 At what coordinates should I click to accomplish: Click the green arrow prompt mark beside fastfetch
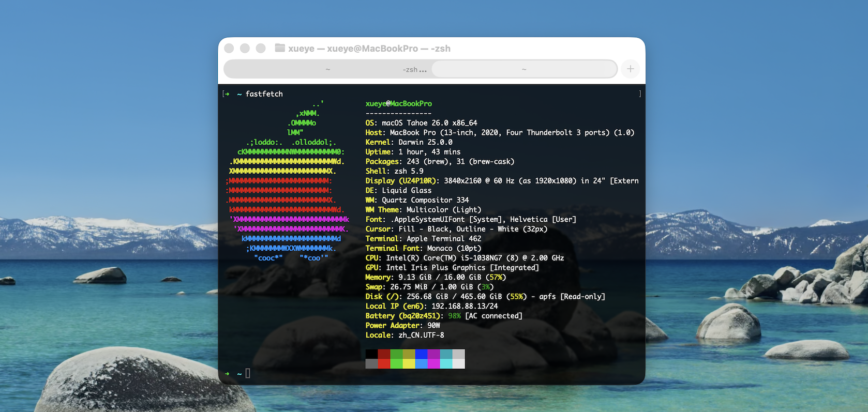click(x=227, y=94)
